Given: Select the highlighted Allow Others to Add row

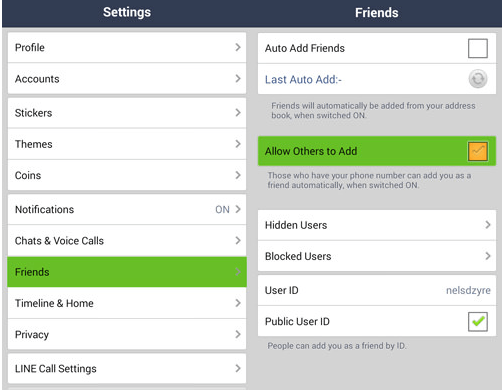Looking at the screenshot, I should tap(377, 151).
